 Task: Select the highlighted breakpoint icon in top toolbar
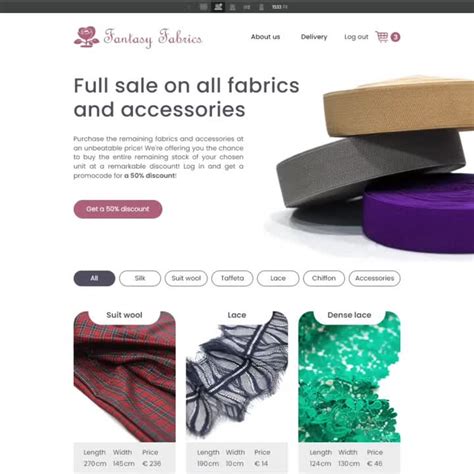click(218, 7)
